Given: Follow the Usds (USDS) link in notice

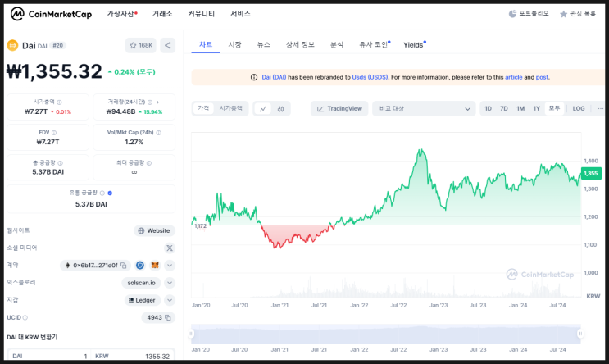Looking at the screenshot, I should (370, 77).
